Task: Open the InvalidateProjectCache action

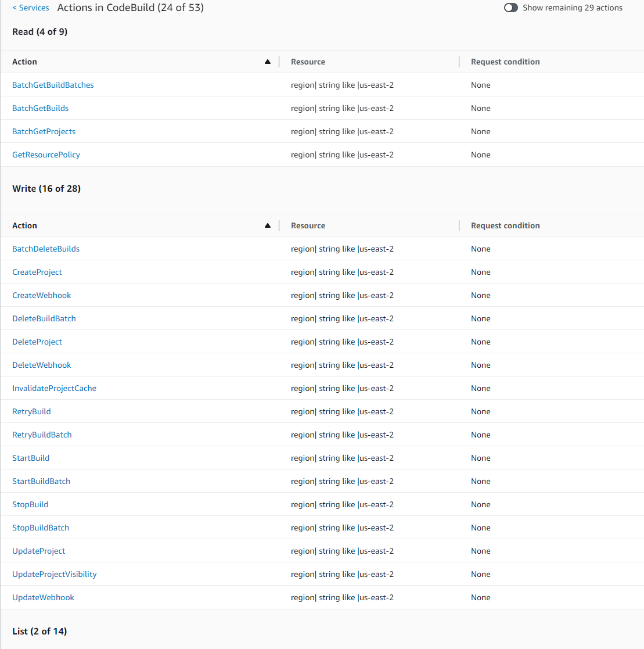Action: click(x=54, y=388)
